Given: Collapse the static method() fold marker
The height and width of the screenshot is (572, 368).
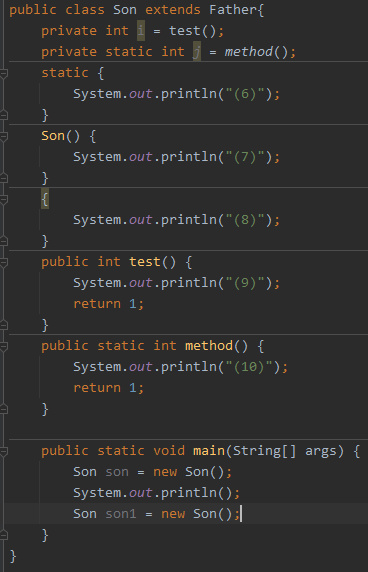Looking at the screenshot, I should coord(4,346).
